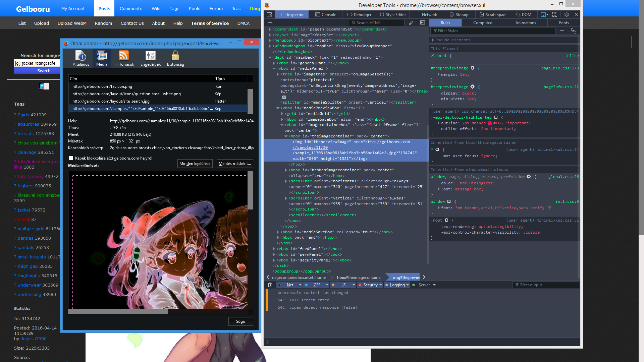Collapse the rules sidebar pane icon

click(423, 23)
